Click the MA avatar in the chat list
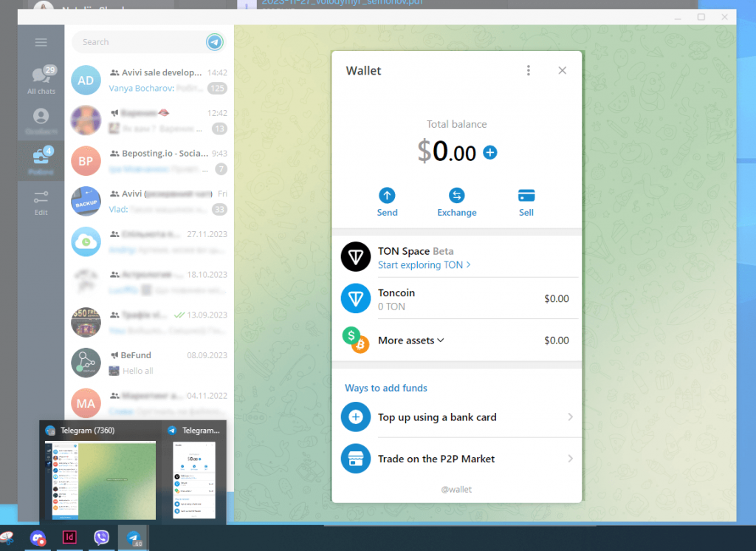 point(86,403)
